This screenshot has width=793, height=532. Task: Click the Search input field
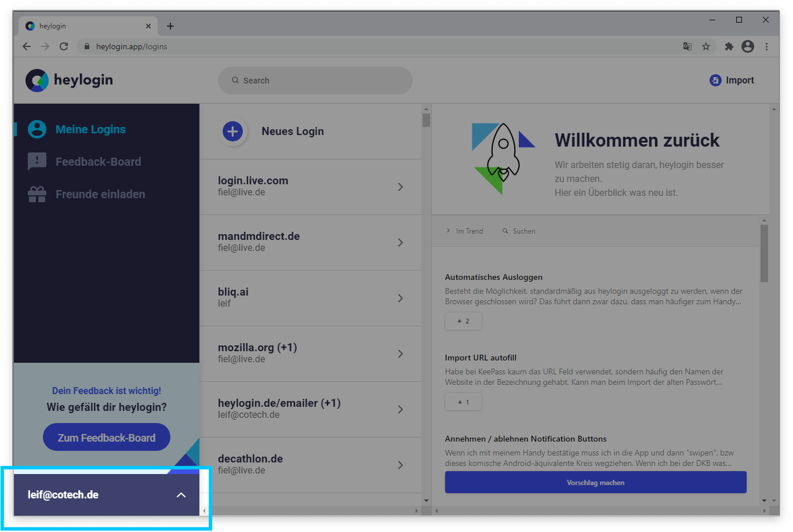(315, 81)
